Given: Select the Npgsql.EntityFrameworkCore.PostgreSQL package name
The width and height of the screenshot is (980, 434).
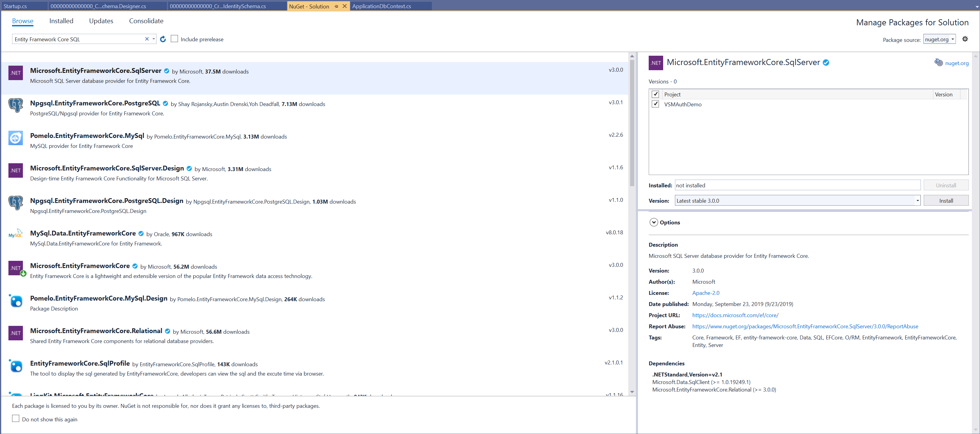Looking at the screenshot, I should (x=95, y=104).
